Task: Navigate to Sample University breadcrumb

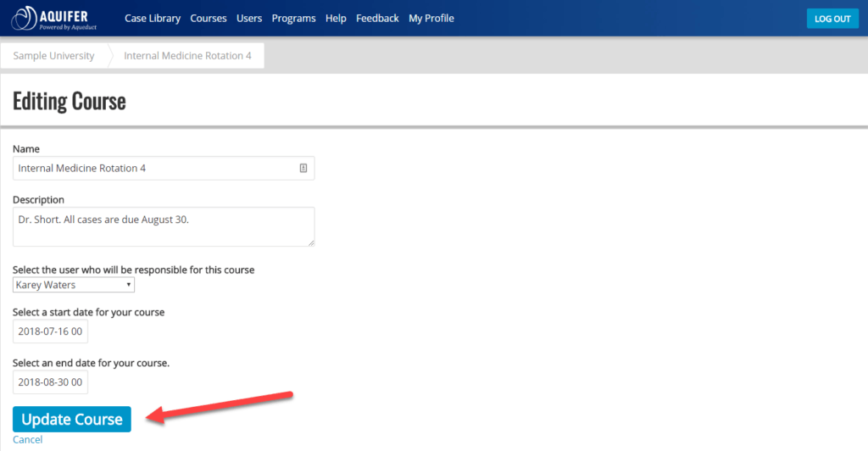Action: pyautogui.click(x=53, y=56)
